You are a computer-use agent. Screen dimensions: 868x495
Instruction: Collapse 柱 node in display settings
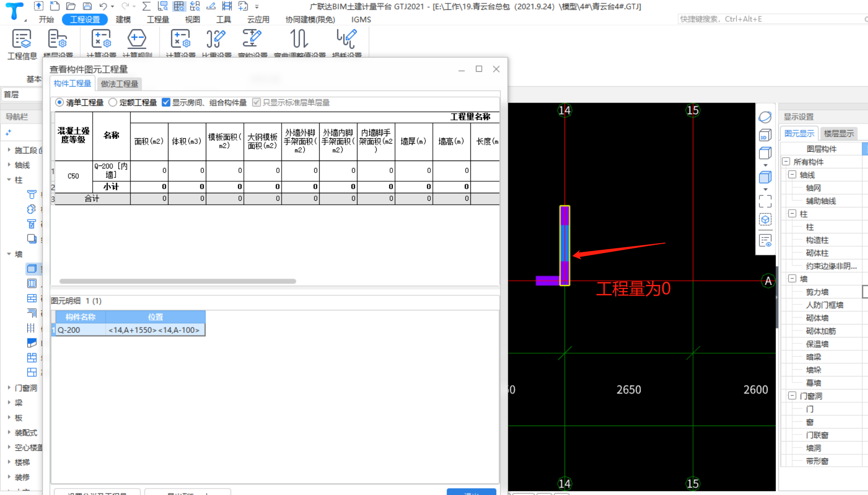pyautogui.click(x=792, y=214)
